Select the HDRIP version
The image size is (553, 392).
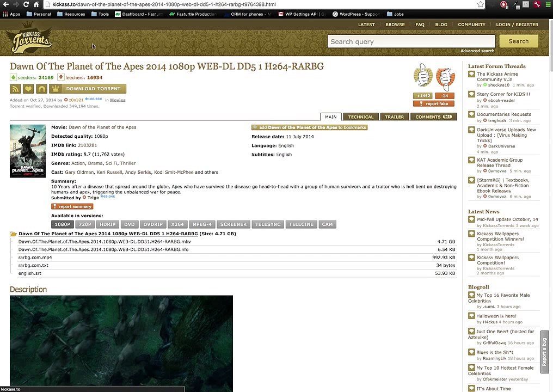coord(108,224)
